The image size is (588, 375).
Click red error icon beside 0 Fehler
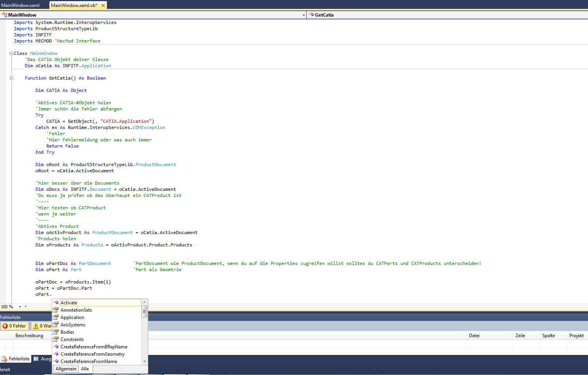click(5, 326)
